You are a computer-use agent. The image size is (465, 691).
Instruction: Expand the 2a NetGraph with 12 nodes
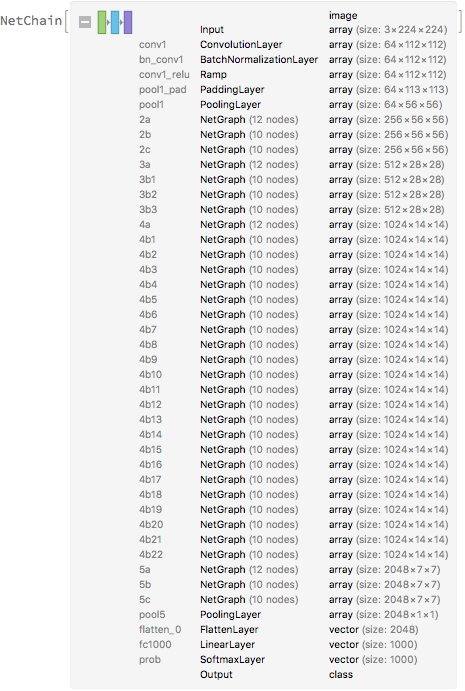coord(293,119)
